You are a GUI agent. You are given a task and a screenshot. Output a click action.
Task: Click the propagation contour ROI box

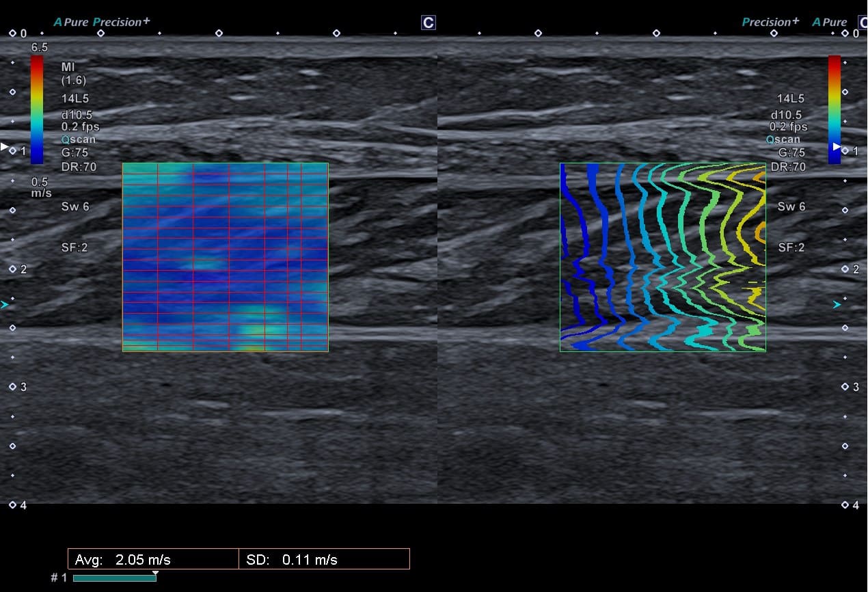tap(663, 257)
